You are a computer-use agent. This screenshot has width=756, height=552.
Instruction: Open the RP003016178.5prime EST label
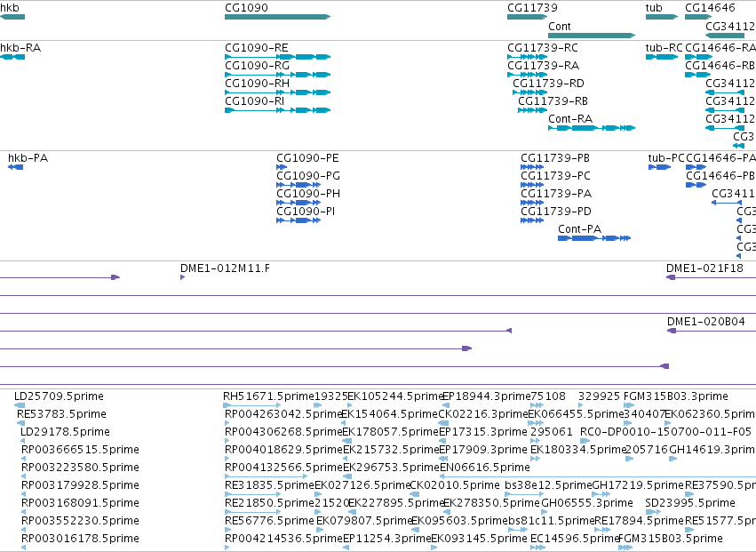click(80, 539)
